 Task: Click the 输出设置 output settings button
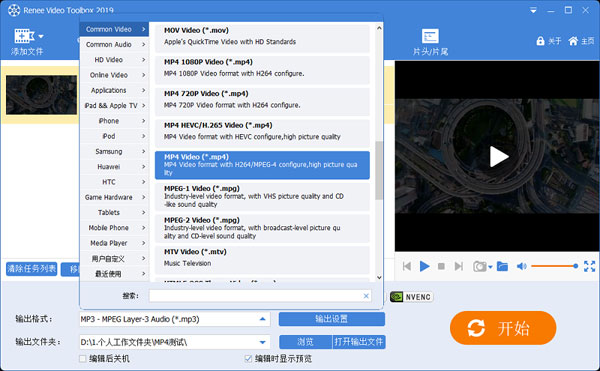point(331,319)
